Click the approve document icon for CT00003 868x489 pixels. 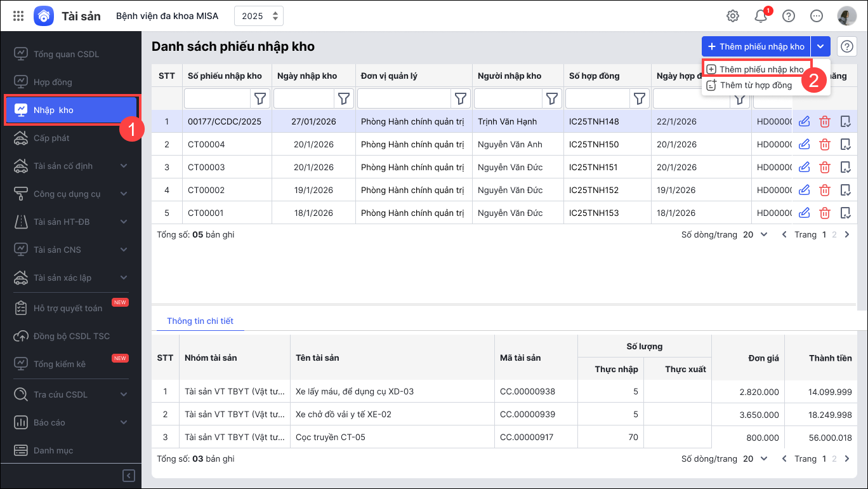[845, 167]
